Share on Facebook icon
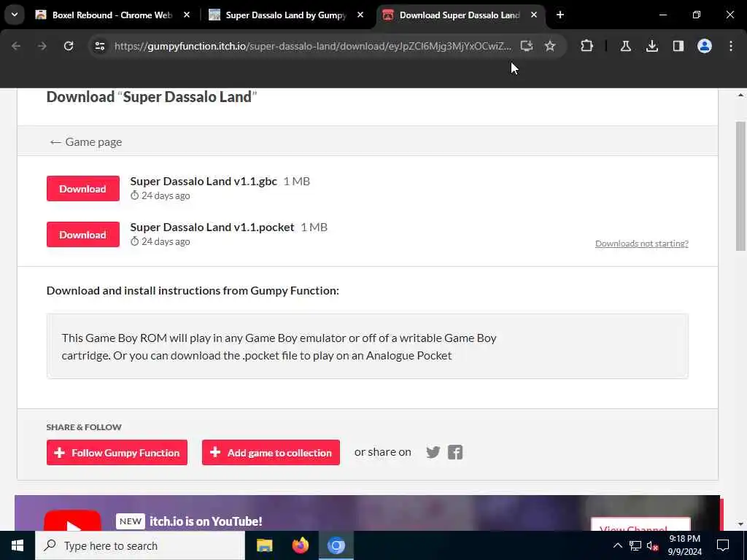 [x=455, y=452]
